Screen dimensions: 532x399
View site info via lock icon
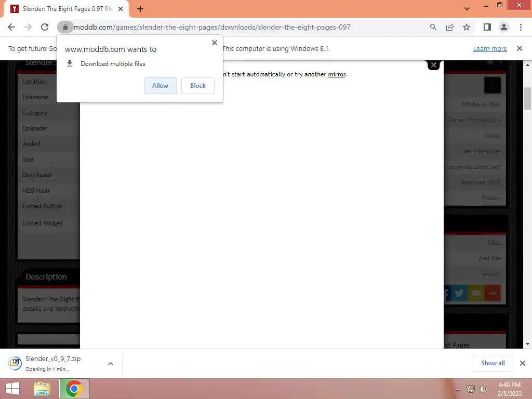tap(65, 27)
